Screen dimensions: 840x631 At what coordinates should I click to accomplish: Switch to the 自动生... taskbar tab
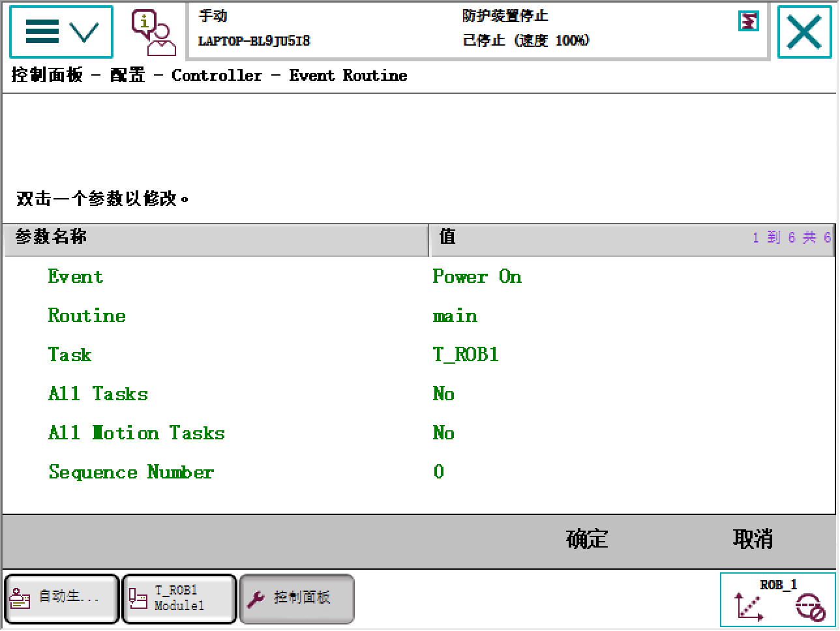[x=62, y=598]
